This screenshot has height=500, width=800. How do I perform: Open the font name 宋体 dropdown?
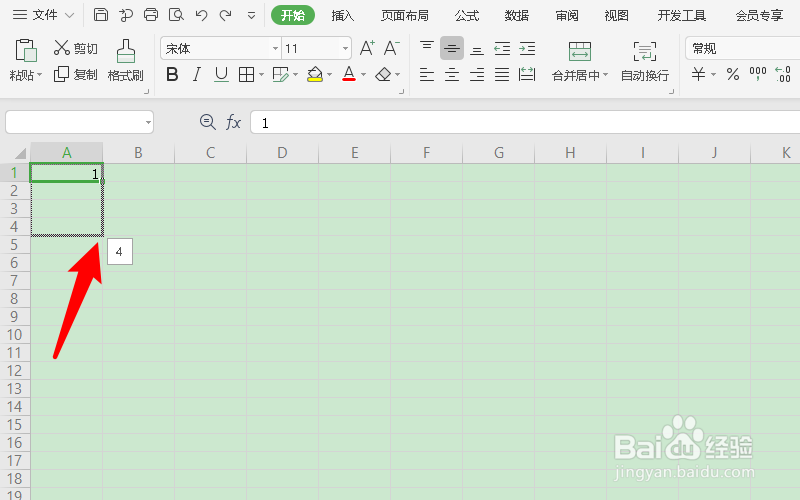pyautogui.click(x=276, y=48)
